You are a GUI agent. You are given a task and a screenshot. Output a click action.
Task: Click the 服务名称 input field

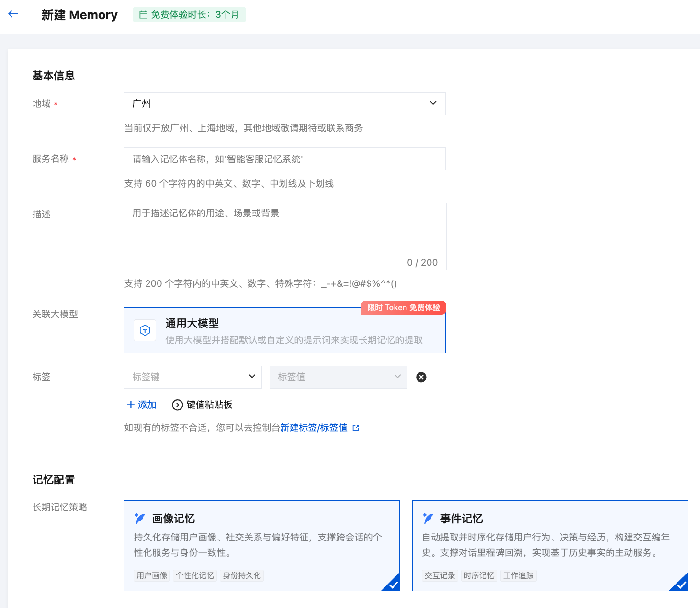pos(284,159)
